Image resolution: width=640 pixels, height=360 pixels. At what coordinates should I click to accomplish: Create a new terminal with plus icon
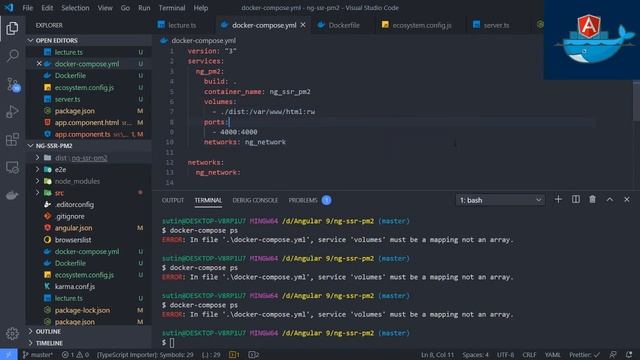558,199
